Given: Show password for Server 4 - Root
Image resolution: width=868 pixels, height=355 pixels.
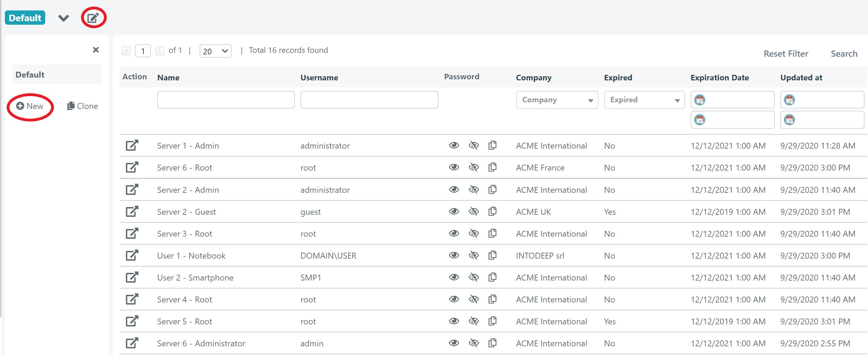Looking at the screenshot, I should (x=454, y=299).
